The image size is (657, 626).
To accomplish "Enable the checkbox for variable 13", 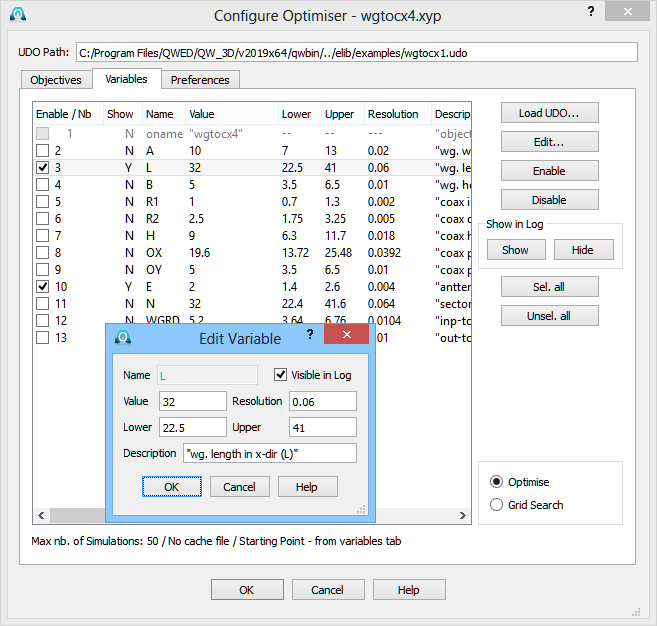I will click(42, 337).
